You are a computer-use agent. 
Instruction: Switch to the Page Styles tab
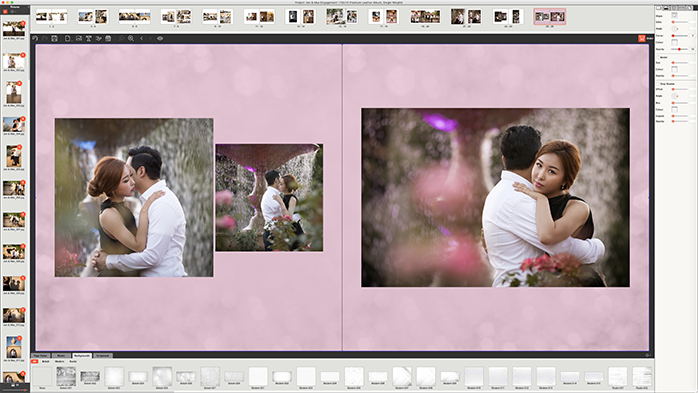[x=41, y=356]
